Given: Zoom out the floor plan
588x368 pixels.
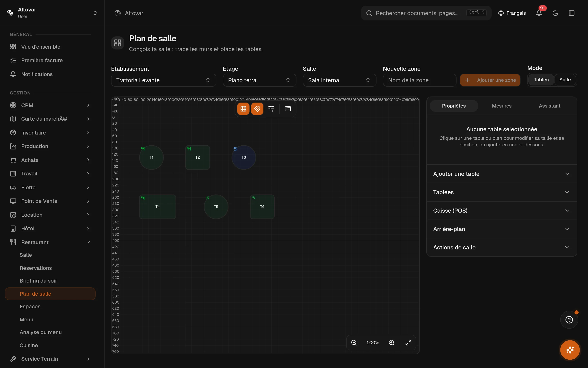Looking at the screenshot, I should (354, 343).
